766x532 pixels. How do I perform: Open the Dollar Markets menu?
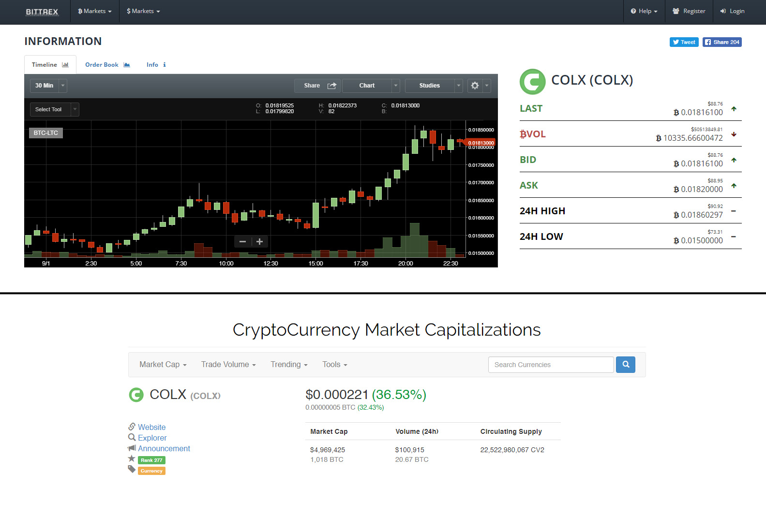143,11
